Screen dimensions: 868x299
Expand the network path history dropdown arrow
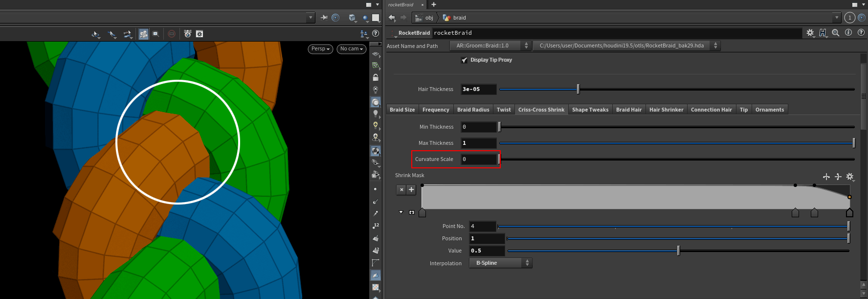click(x=837, y=18)
